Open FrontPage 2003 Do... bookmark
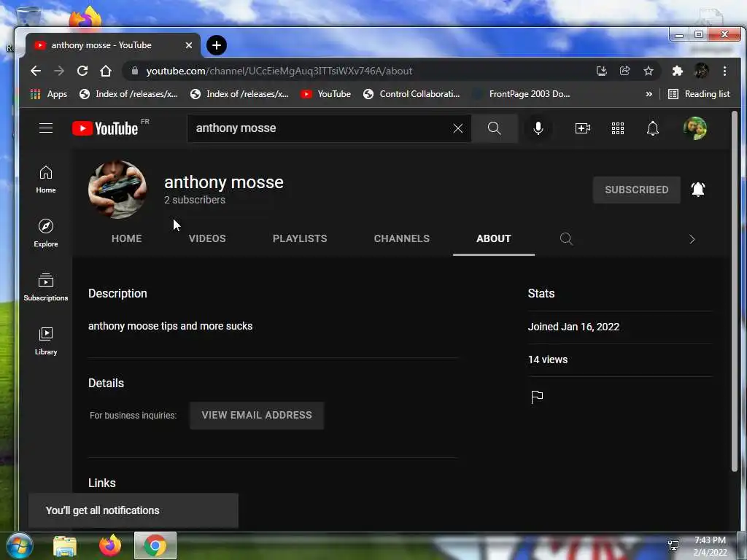The height and width of the screenshot is (560, 747). point(521,94)
